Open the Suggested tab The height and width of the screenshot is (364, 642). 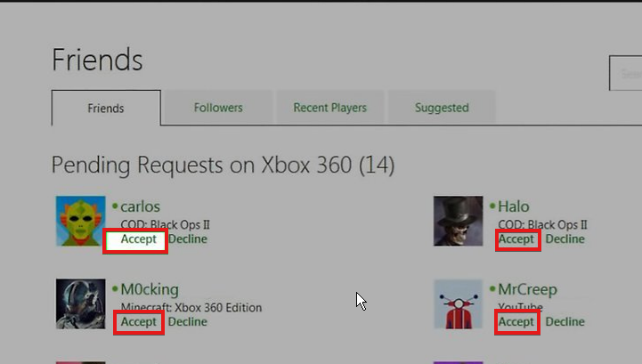click(442, 108)
